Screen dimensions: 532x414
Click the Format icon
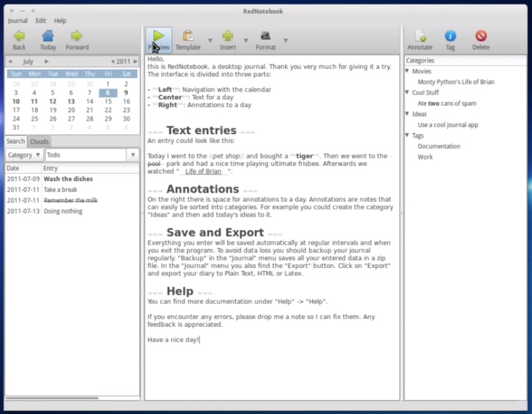click(265, 37)
